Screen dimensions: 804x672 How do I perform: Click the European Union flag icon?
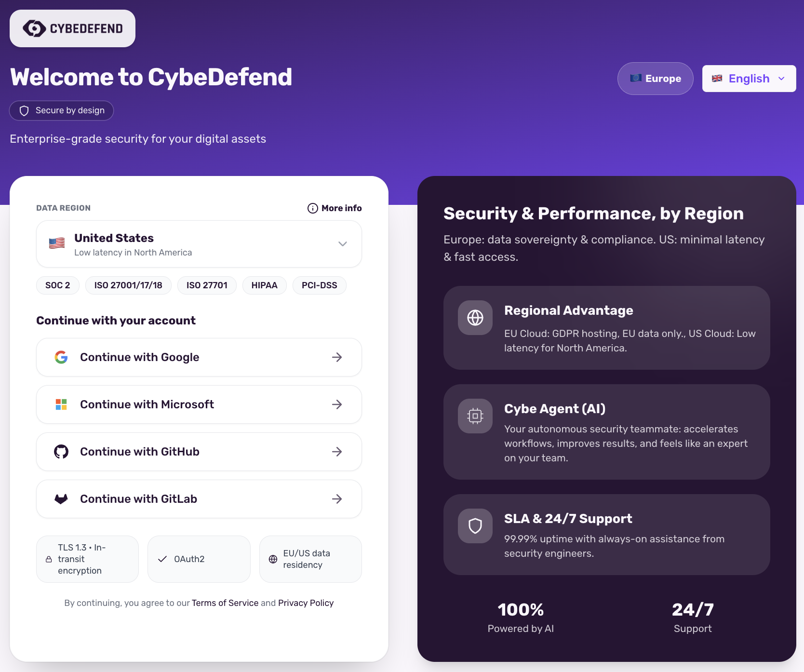tap(636, 78)
